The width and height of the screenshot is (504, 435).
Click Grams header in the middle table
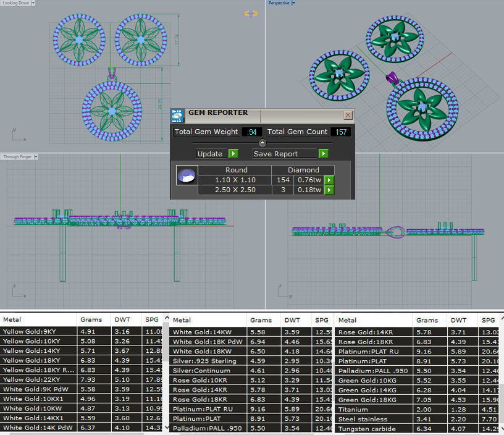point(261,320)
